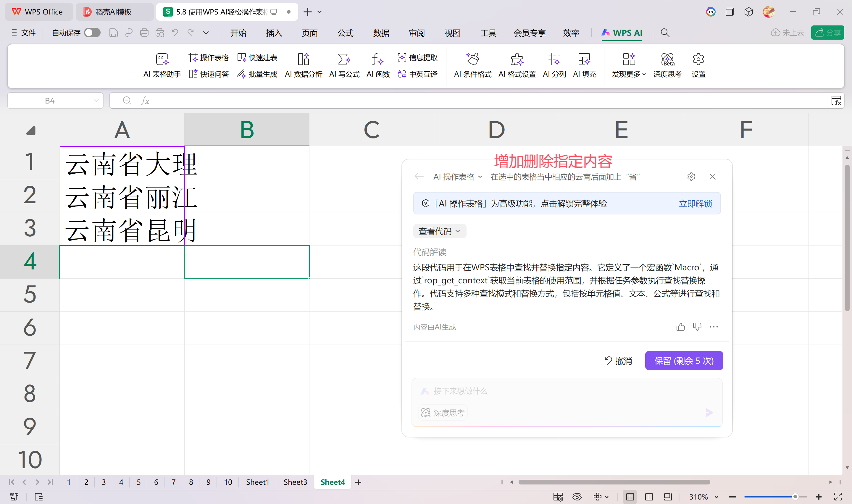Image resolution: width=852 pixels, height=504 pixels.
Task: Click zoom in plus button
Action: pos(819,497)
